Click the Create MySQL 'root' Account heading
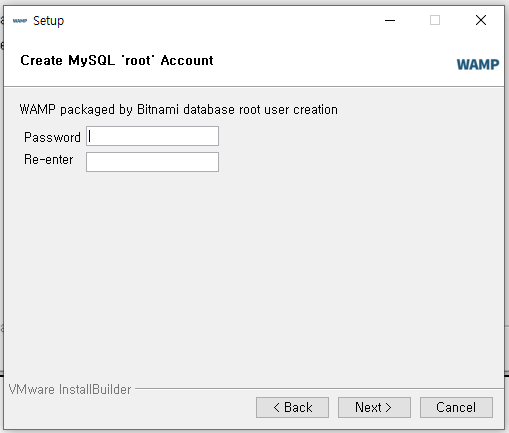Image resolution: width=509 pixels, height=433 pixels. click(117, 61)
